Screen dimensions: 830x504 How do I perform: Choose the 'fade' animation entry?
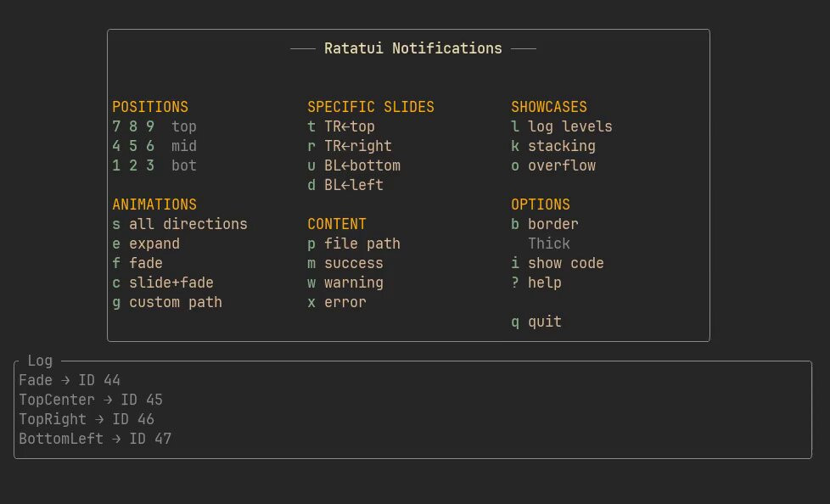pos(145,264)
